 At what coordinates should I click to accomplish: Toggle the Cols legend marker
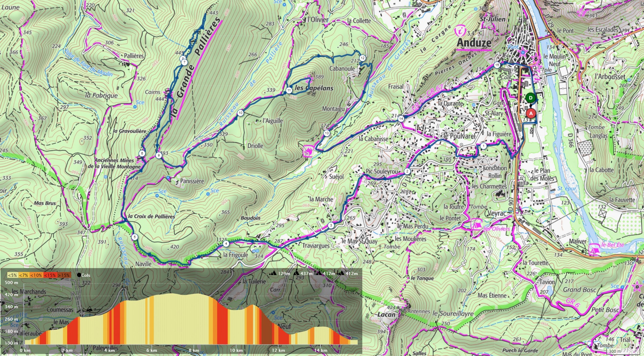(x=79, y=275)
